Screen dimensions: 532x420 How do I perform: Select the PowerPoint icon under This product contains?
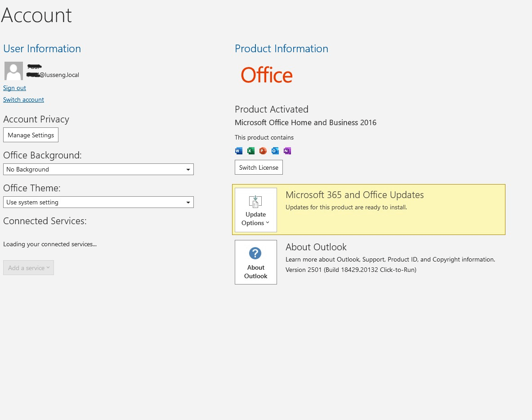pyautogui.click(x=263, y=151)
